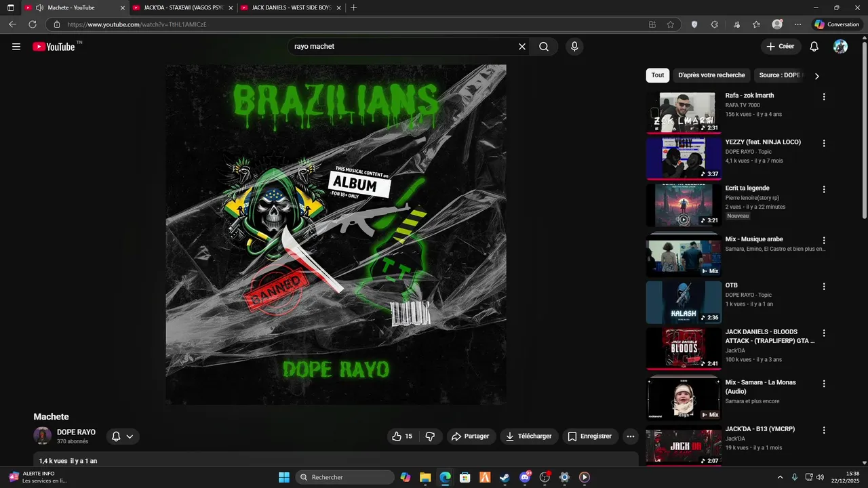Open the Edge tracking prevention shield icon
The image size is (868, 488).
[694, 24]
